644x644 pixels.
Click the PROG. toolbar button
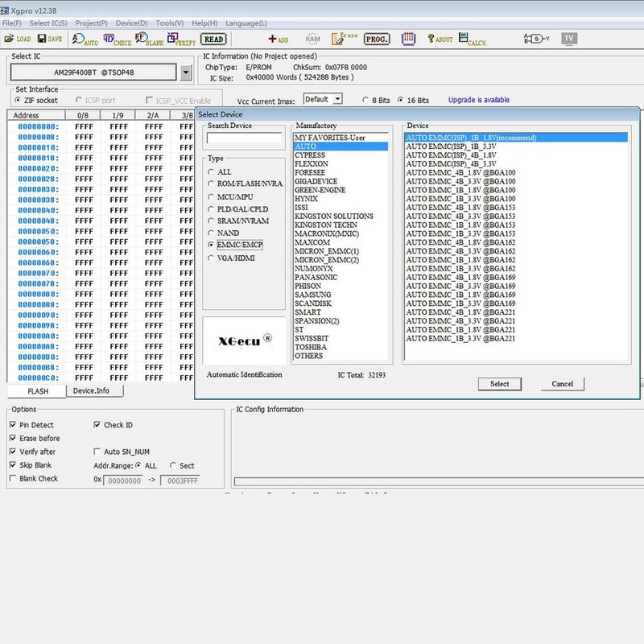pos(377,39)
